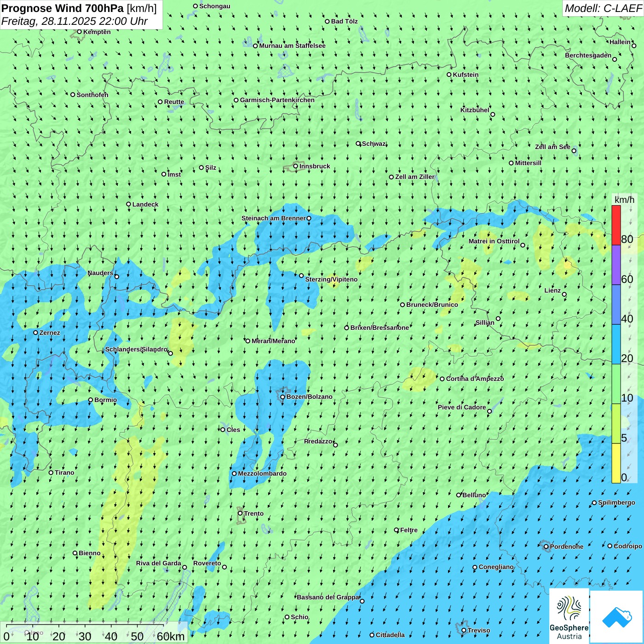
Task: Click the Predazzo label
Action: pos(318,441)
